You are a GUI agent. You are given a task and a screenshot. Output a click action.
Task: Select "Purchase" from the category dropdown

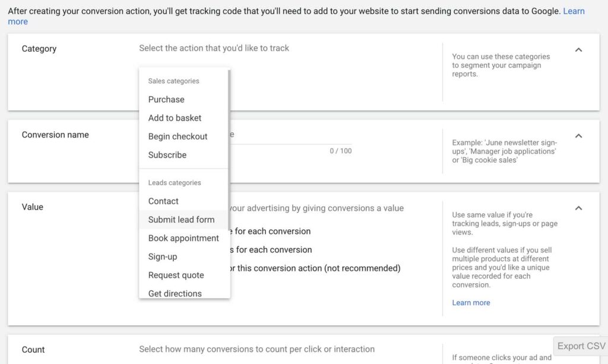(166, 99)
